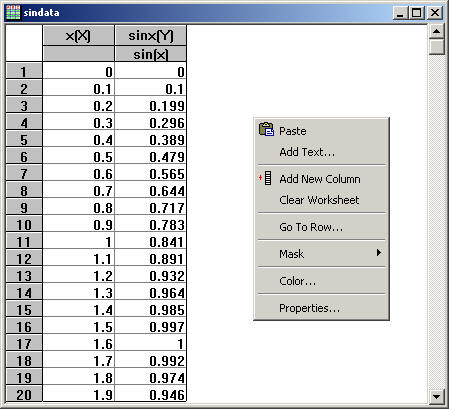Click the x cell with value 1.6
449x409 pixels.
point(78,343)
